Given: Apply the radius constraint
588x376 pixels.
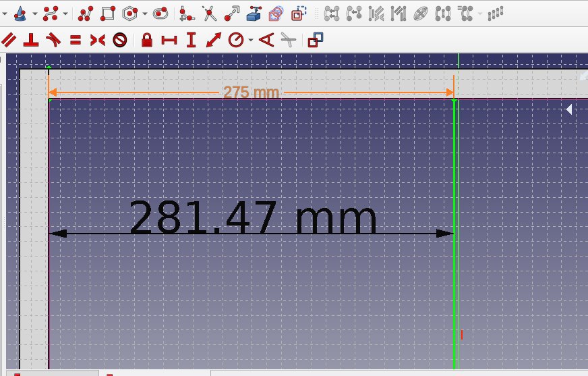Looking at the screenshot, I should click(x=236, y=40).
